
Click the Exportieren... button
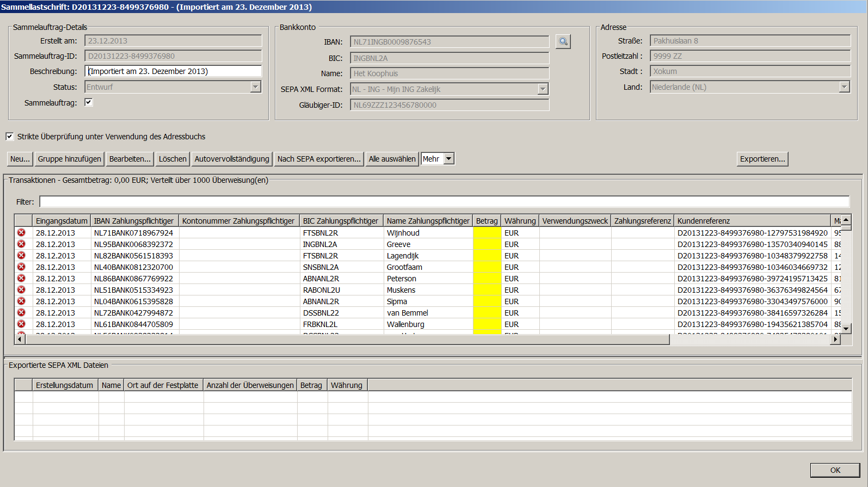pos(762,159)
